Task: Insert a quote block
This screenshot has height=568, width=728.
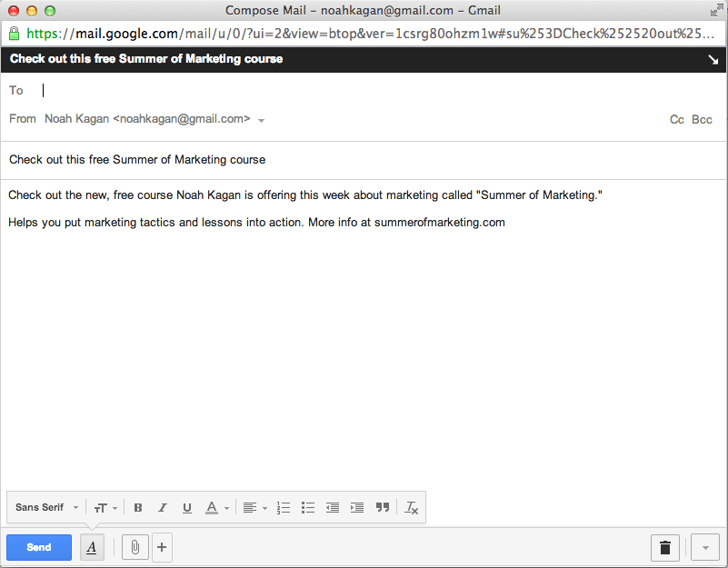Action: point(382,507)
